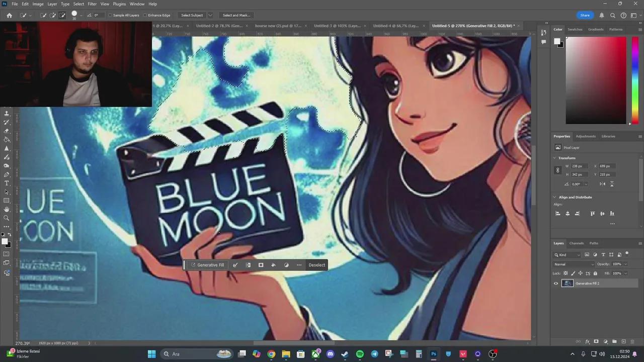Screen dimensions: 644x362
Task: Click Delete layer trash icon
Action: [633, 342]
